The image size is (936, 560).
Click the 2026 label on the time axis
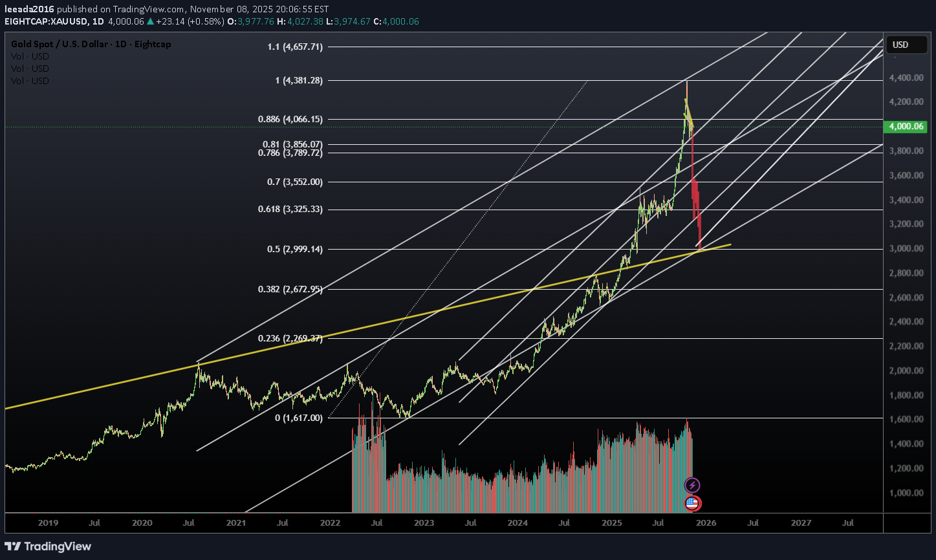tap(706, 522)
